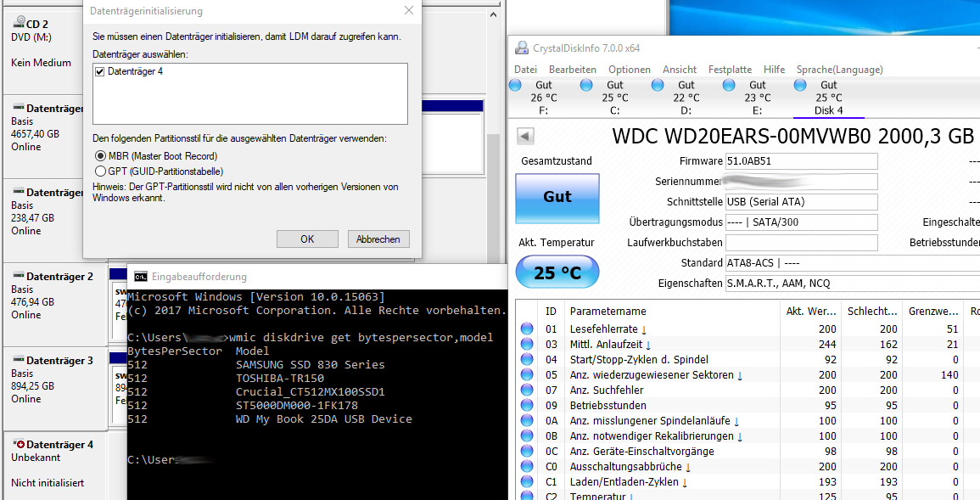Click the 25 °C temperature button
This screenshot has width=980, height=500.
click(x=557, y=272)
